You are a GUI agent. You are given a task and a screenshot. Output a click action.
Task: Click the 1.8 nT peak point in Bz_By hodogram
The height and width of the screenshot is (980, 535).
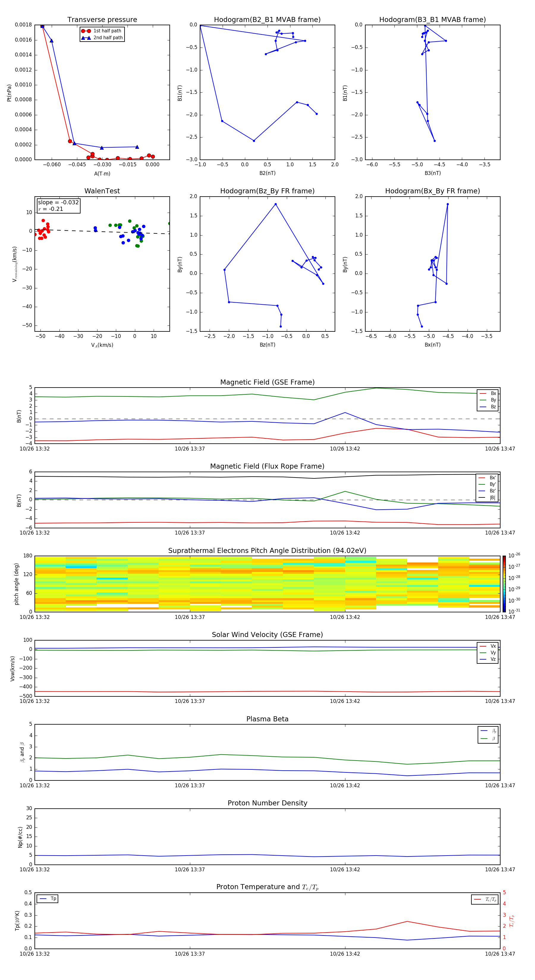tap(276, 204)
